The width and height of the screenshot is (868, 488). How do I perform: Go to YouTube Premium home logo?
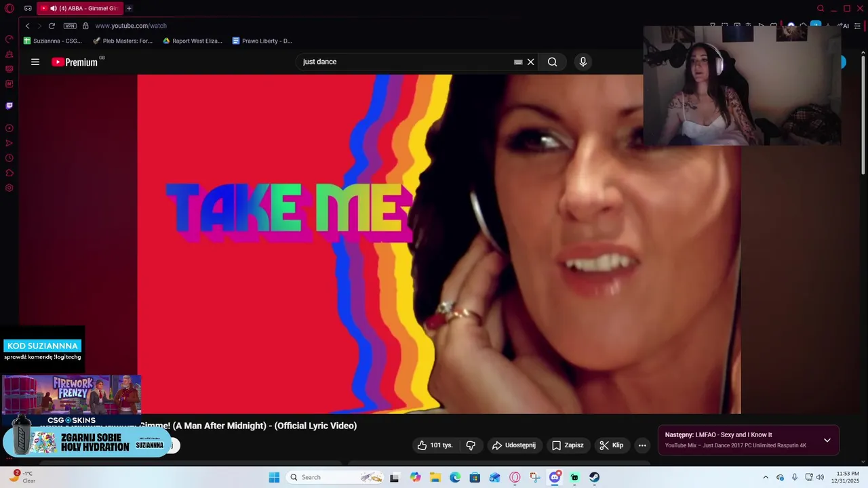(75, 62)
